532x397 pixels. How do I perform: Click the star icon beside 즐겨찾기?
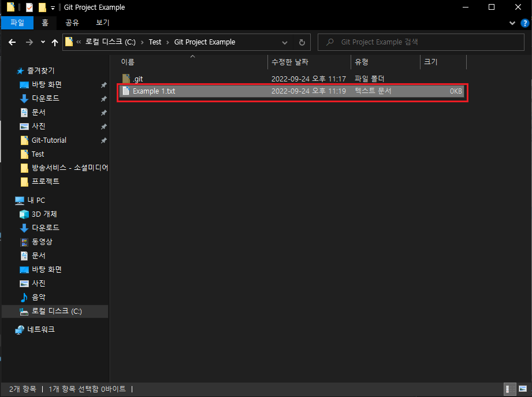point(20,71)
